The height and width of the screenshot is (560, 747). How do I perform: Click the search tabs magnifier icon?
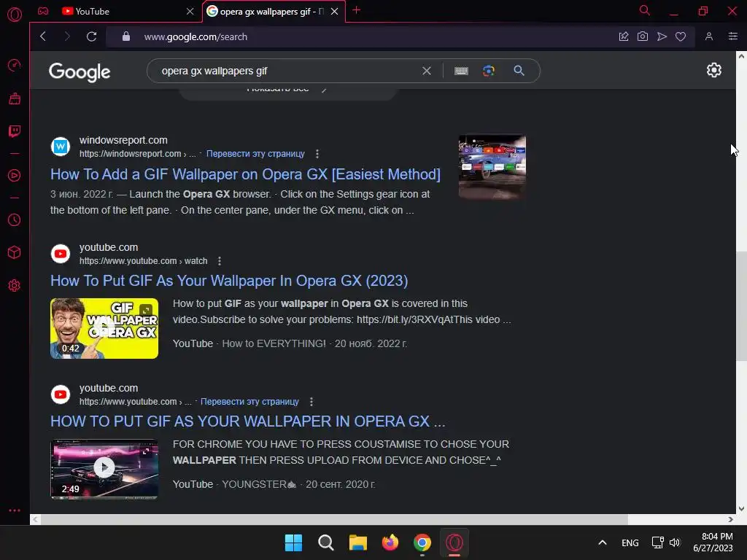point(645,10)
